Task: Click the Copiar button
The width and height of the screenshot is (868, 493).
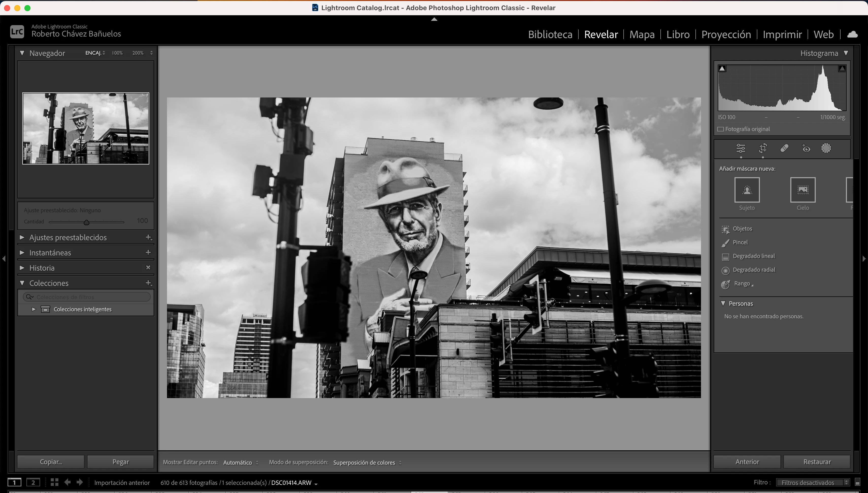Action: 51,462
